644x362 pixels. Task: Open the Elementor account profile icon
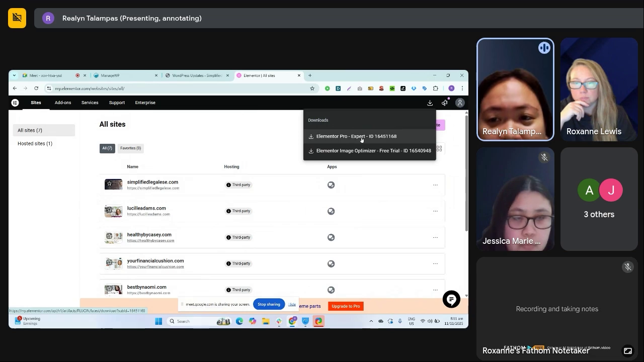(459, 103)
